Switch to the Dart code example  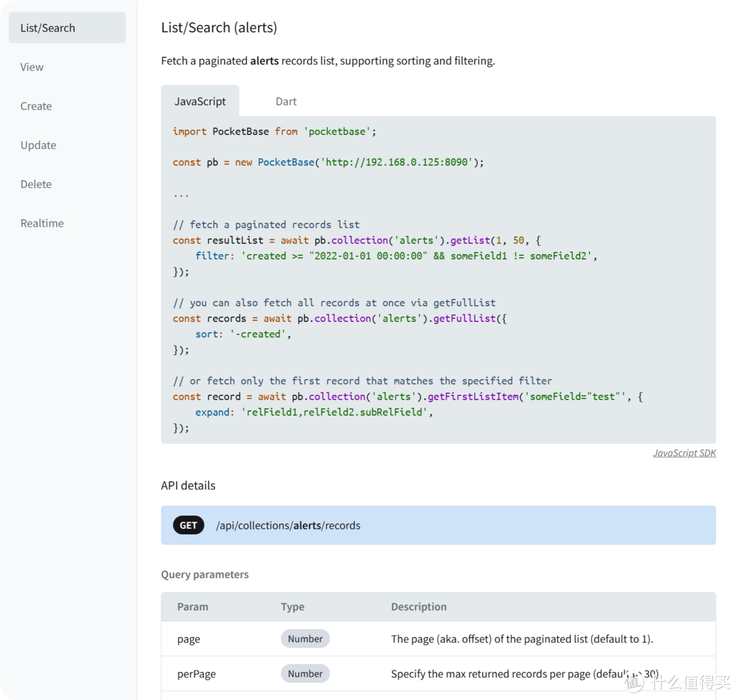pyautogui.click(x=286, y=101)
